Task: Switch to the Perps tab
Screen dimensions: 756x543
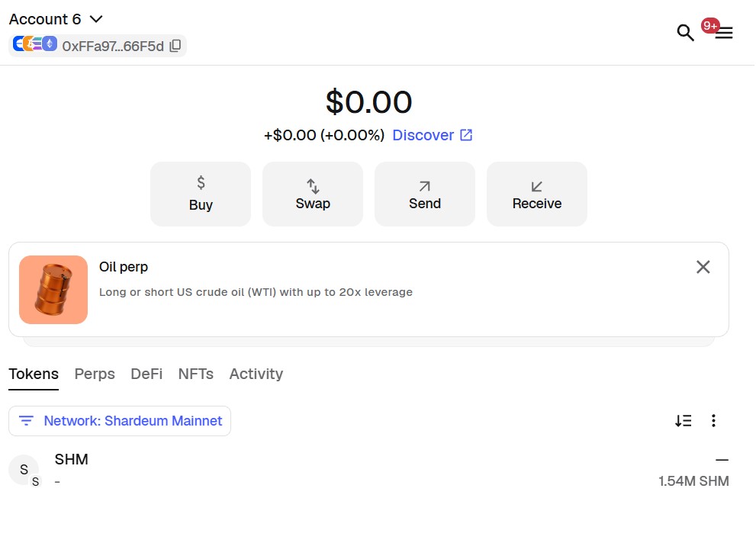Action: (x=95, y=374)
